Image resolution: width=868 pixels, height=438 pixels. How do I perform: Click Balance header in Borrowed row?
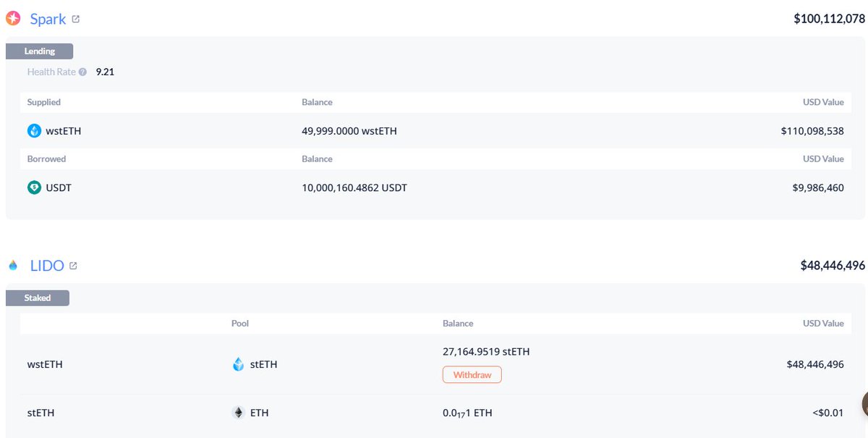(317, 159)
